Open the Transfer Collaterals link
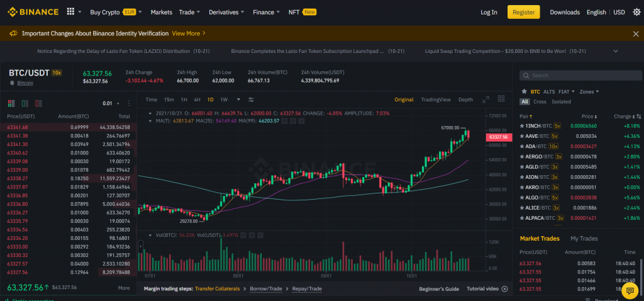The image size is (644, 301). pyautogui.click(x=217, y=288)
